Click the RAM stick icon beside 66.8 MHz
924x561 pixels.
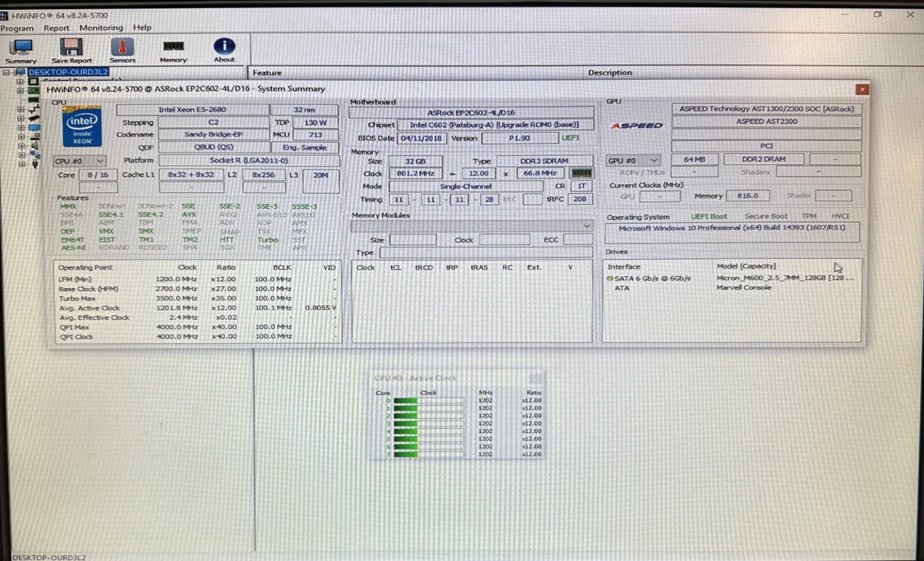pos(581,173)
